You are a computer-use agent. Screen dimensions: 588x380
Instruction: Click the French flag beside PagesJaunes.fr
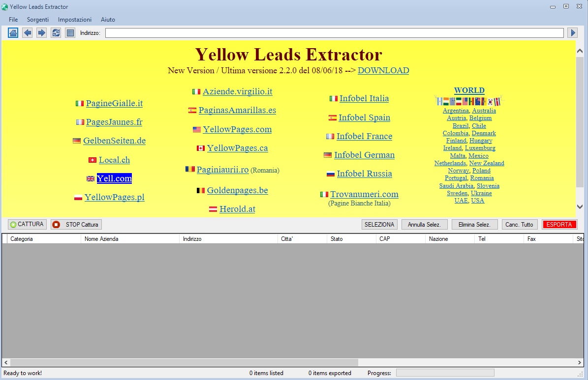pyautogui.click(x=80, y=122)
